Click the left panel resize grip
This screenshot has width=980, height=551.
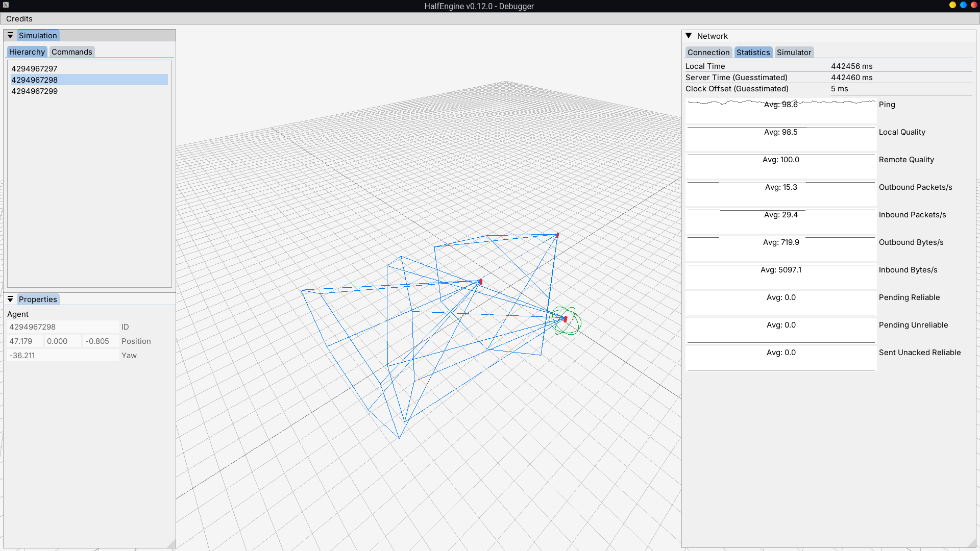171,544
